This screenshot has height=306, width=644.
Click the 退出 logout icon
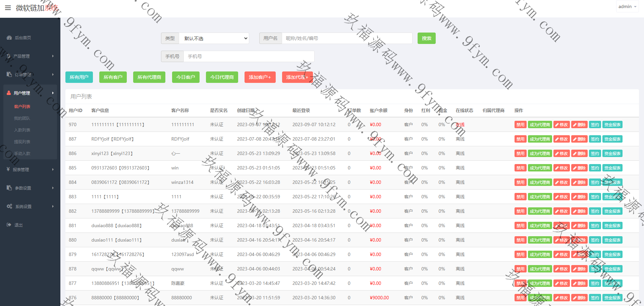[9, 225]
